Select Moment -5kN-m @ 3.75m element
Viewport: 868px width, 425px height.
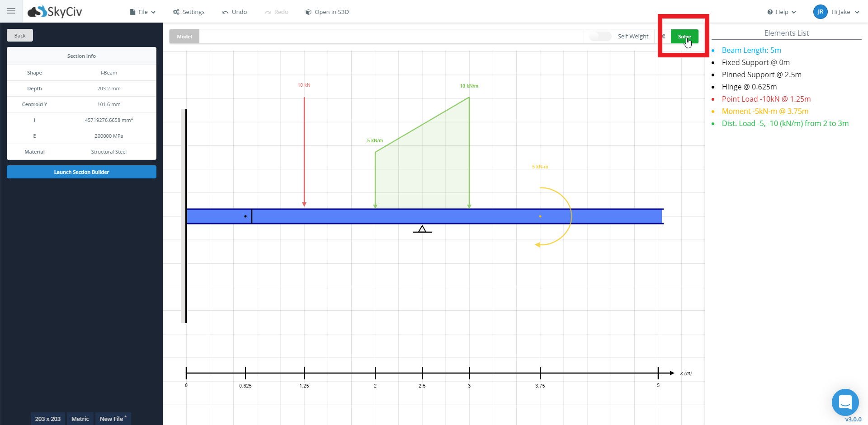coord(765,111)
